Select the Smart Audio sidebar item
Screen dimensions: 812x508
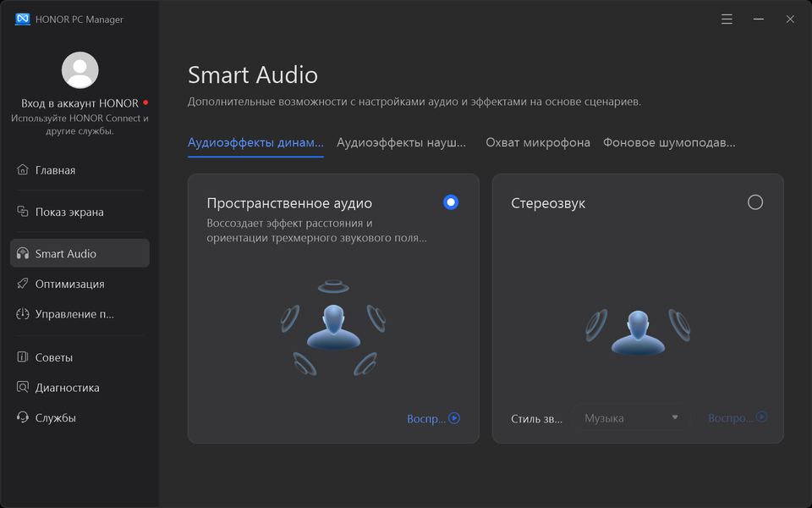[x=80, y=253]
